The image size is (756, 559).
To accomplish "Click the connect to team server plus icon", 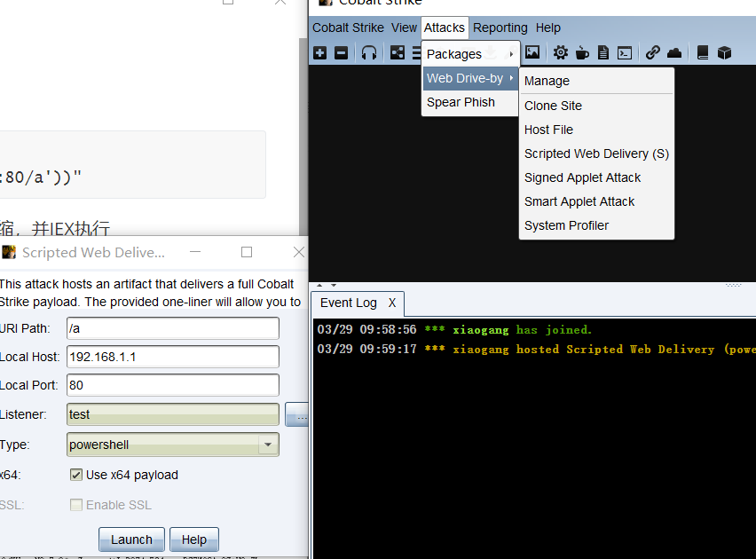I will 319,52.
